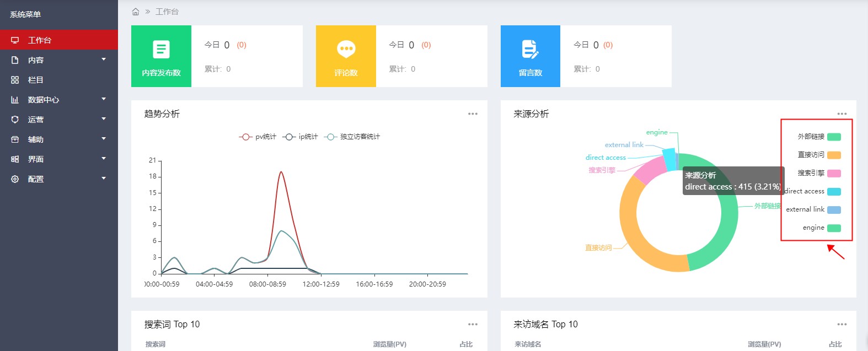This screenshot has height=351, width=868.
Task: Click the 12:00-12:59 axis label
Action: pos(321,284)
